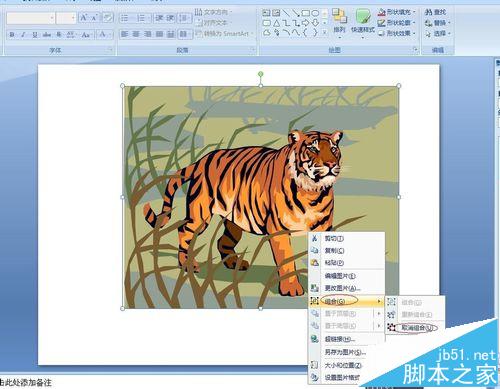The width and height of the screenshot is (500, 389).
Task: Open the 文字方向 text direction dropdown
Action: [214, 12]
